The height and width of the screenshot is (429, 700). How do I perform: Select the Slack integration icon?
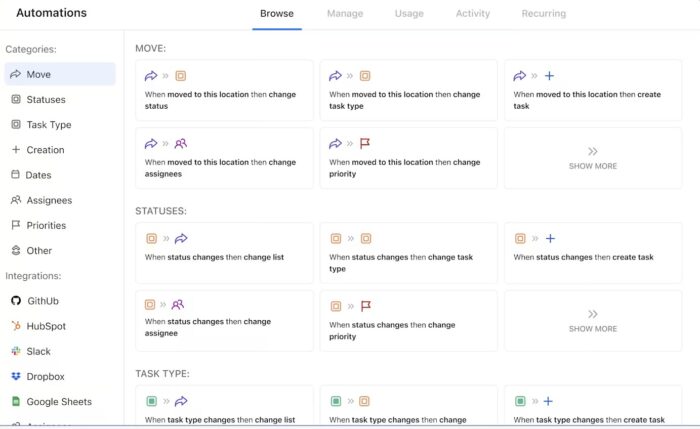click(16, 351)
